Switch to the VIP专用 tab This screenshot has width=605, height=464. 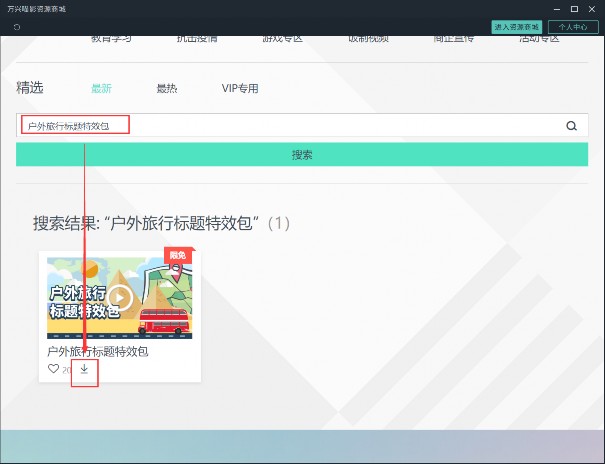(240, 88)
